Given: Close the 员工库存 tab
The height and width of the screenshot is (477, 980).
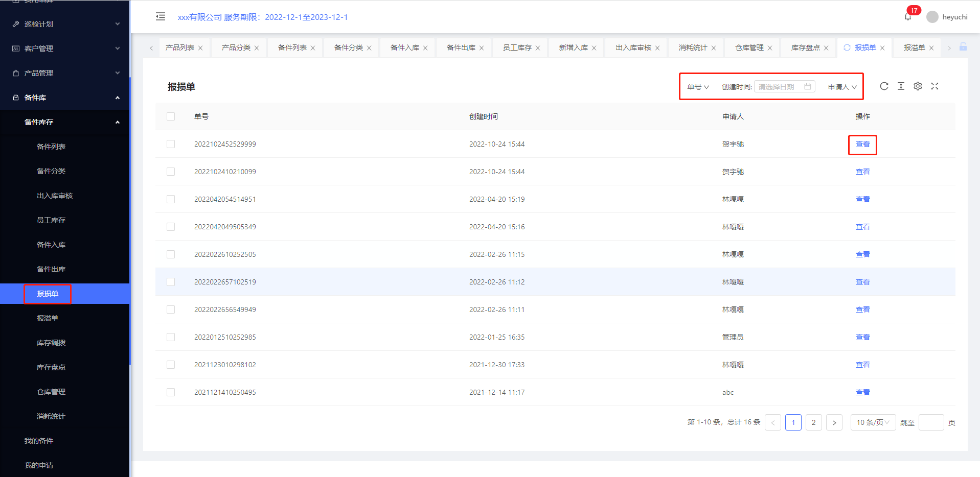Looking at the screenshot, I should [x=538, y=48].
